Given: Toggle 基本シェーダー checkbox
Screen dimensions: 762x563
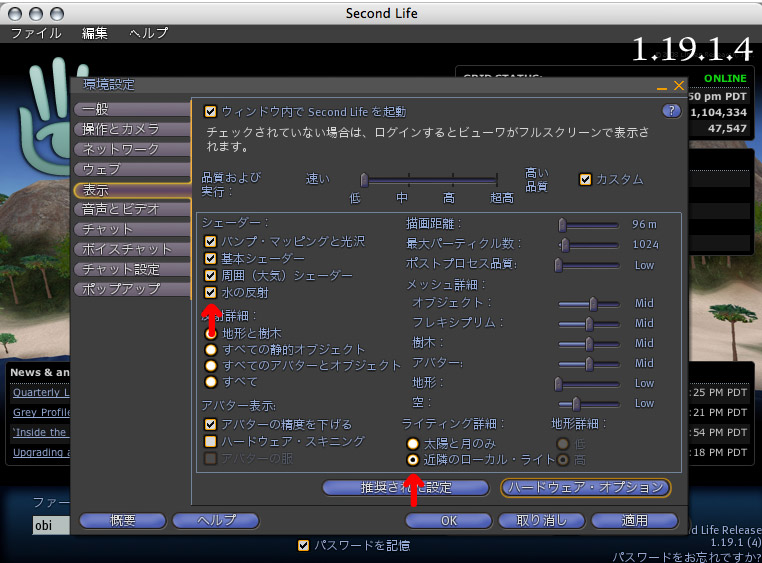Looking at the screenshot, I should (x=210, y=258).
